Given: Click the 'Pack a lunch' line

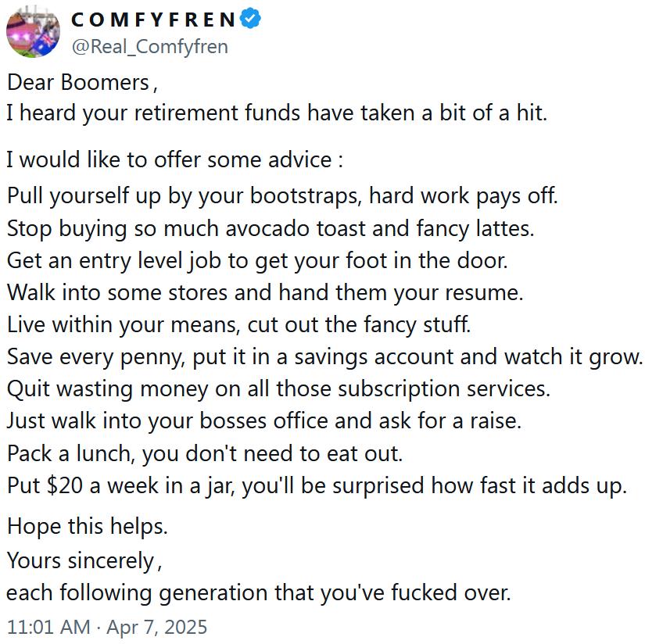Looking at the screenshot, I should [x=205, y=453].
